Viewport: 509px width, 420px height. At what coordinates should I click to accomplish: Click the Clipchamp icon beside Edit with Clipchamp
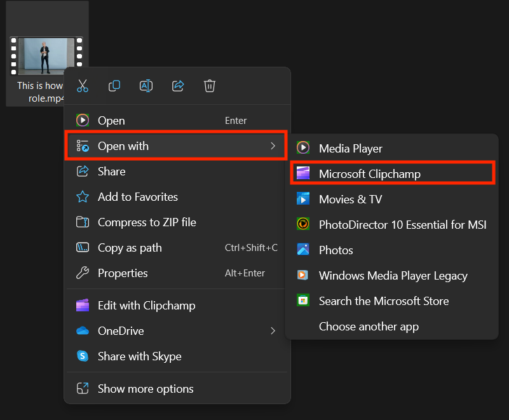tap(83, 305)
